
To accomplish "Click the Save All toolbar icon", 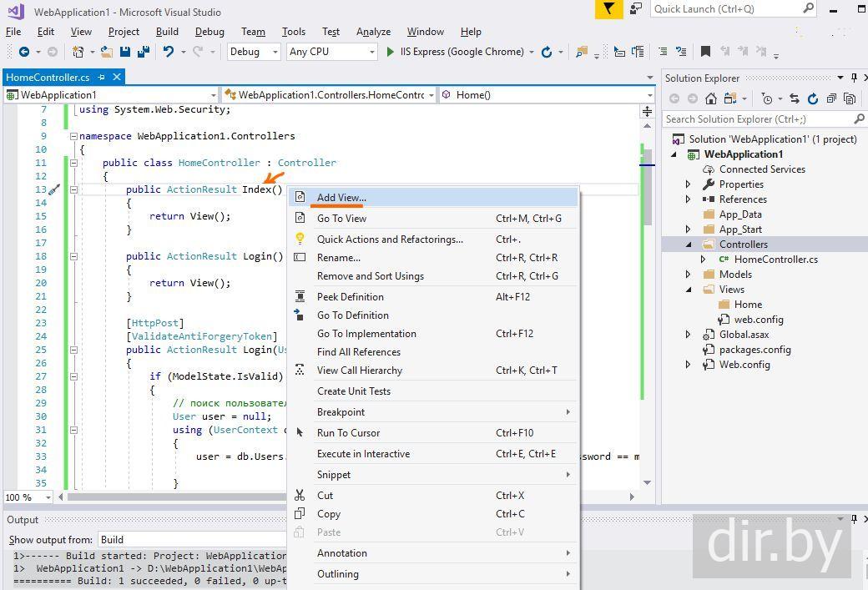I will coord(143,52).
